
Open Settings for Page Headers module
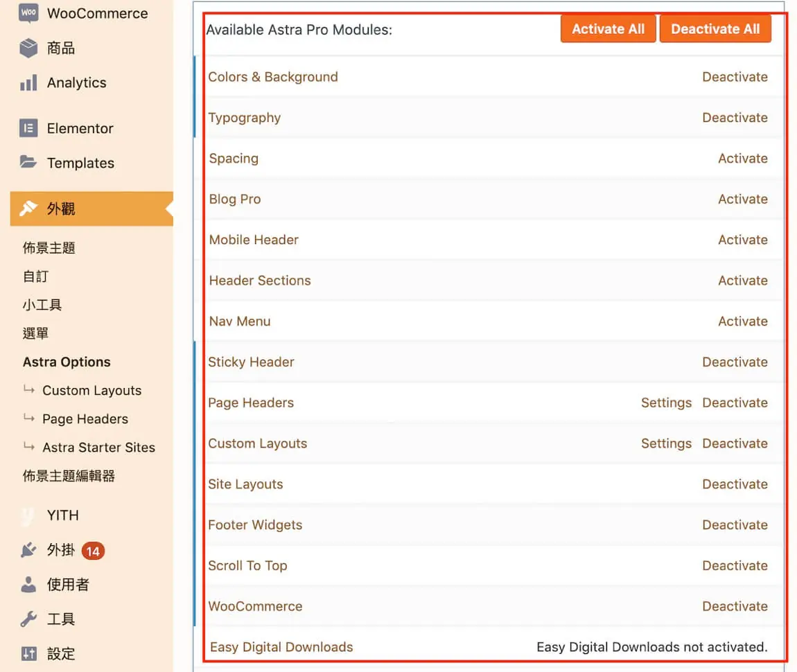pyautogui.click(x=666, y=403)
